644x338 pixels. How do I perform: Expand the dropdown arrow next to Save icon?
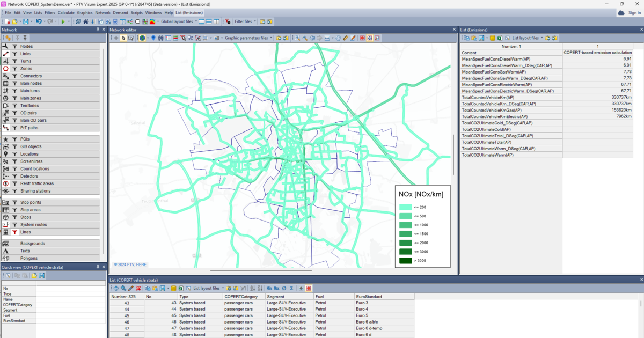(x=31, y=21)
